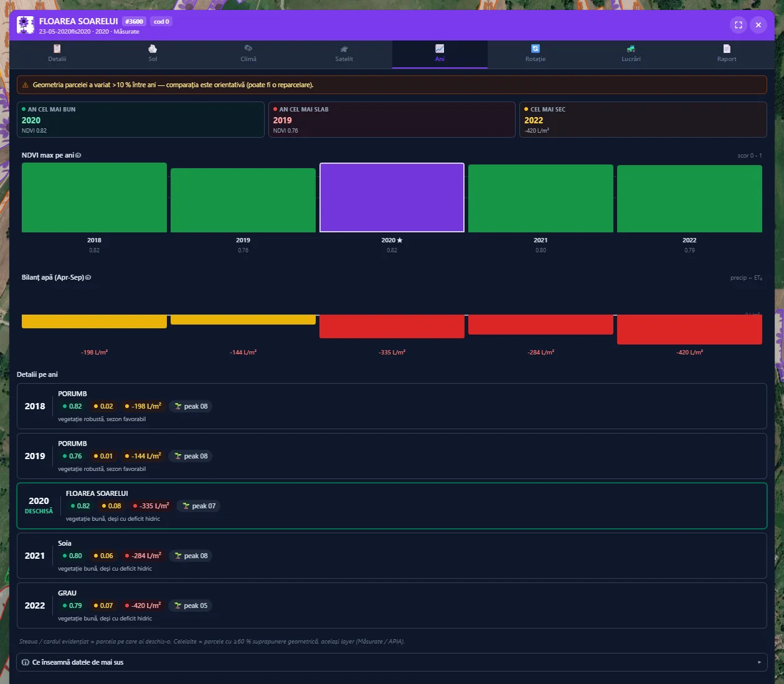Click the sunflower parcel icon in header
This screenshot has height=684, width=784.
click(x=26, y=25)
